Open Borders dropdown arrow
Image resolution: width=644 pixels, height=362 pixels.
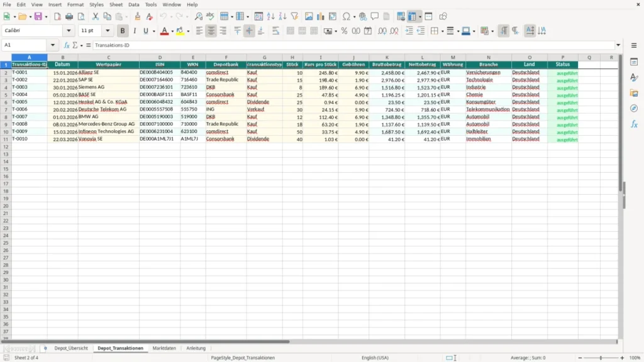pyautogui.click(x=442, y=31)
